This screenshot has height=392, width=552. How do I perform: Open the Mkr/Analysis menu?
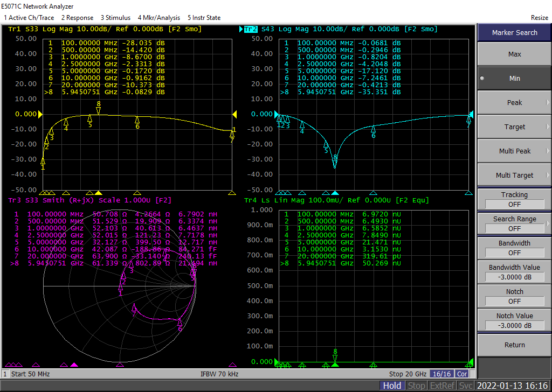click(x=159, y=18)
